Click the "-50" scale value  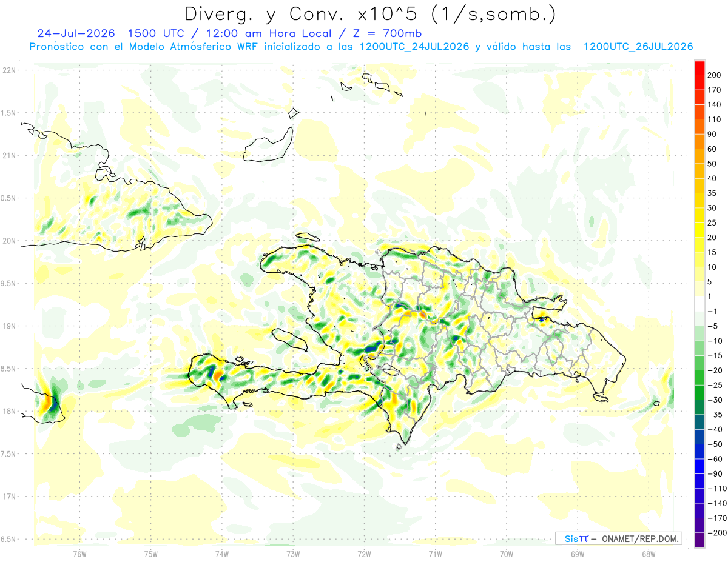coord(714,444)
